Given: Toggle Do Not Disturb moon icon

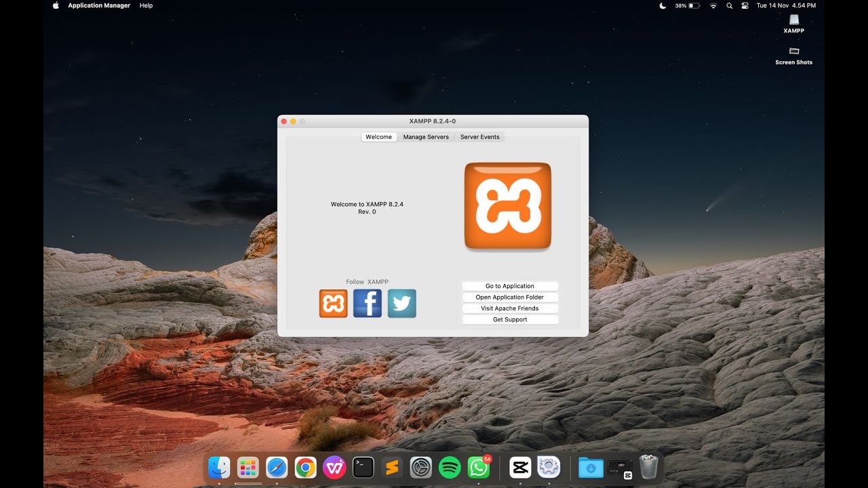Looking at the screenshot, I should [x=663, y=5].
